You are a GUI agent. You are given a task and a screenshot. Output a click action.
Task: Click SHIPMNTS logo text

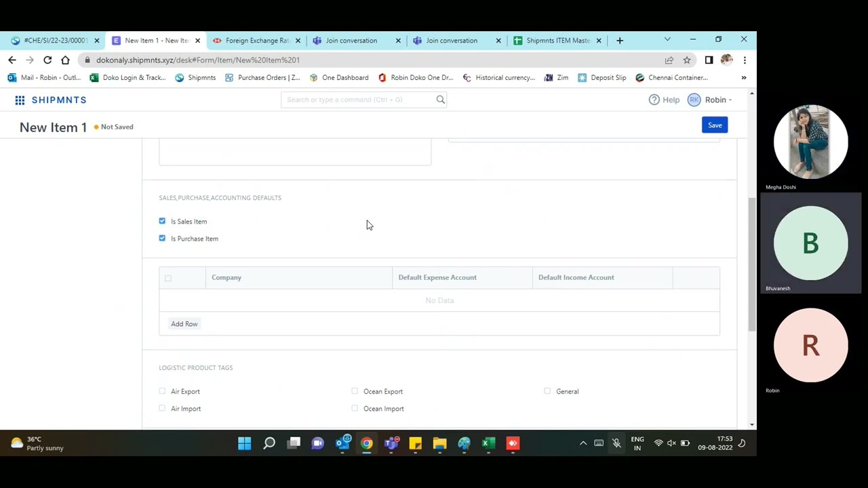pos(59,100)
